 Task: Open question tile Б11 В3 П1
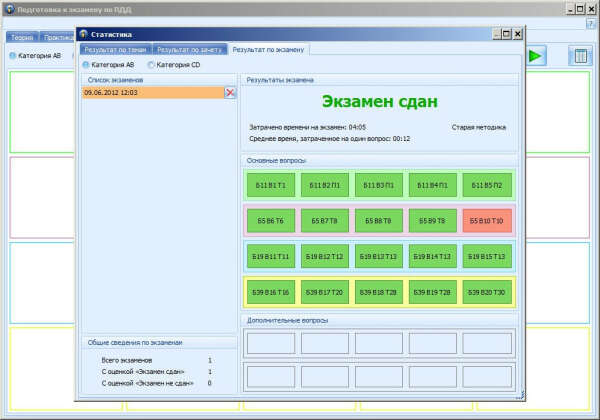(x=379, y=185)
